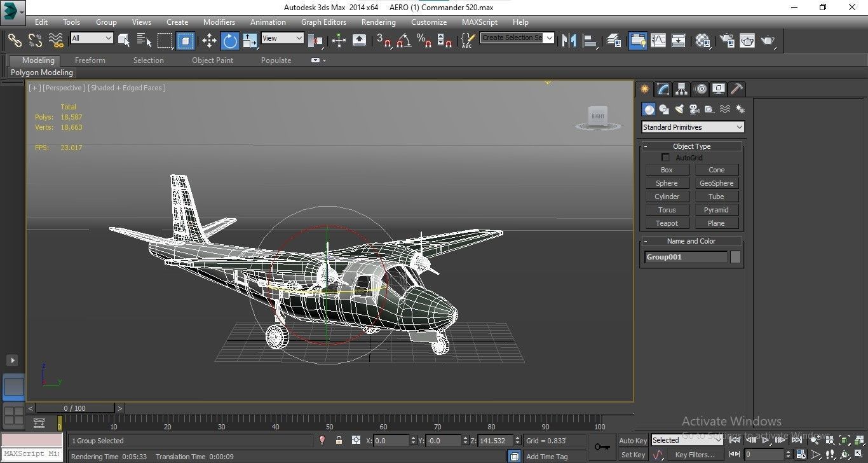The image size is (868, 463).
Task: Open Edit Named Selection Sets tool
Action: coord(468,40)
